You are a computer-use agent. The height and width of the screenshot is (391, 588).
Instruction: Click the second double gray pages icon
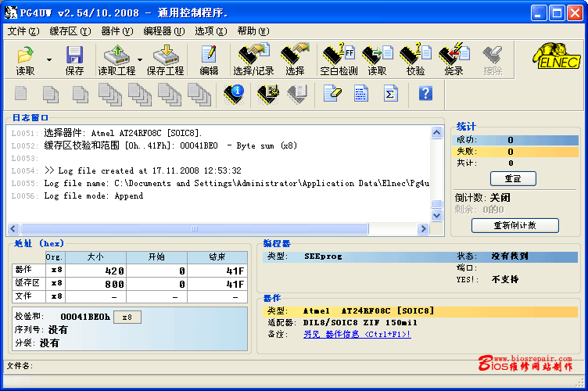[51, 94]
